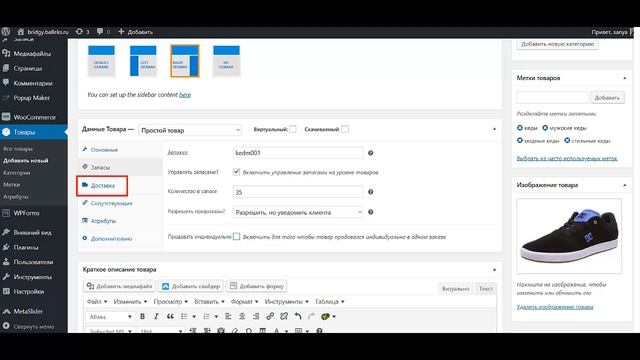The image size is (640, 360).
Task: Collapse the menu with Свернуть меню
Action: pyautogui.click(x=33, y=326)
